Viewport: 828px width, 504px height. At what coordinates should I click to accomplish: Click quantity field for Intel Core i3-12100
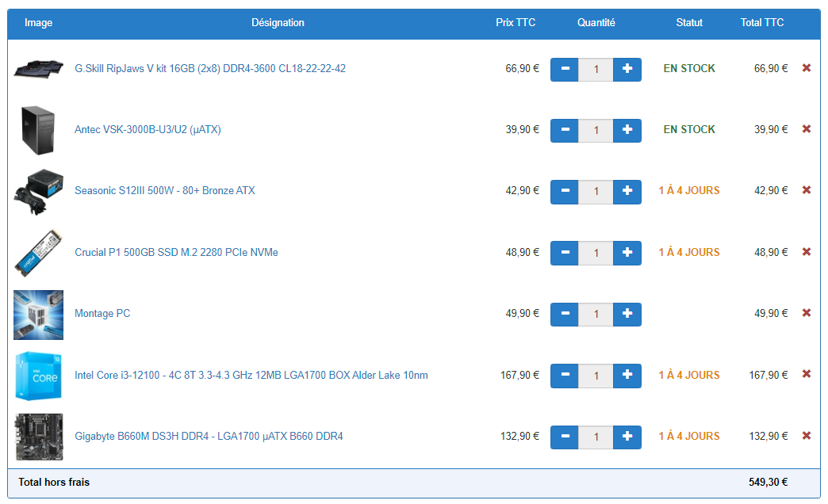point(596,376)
